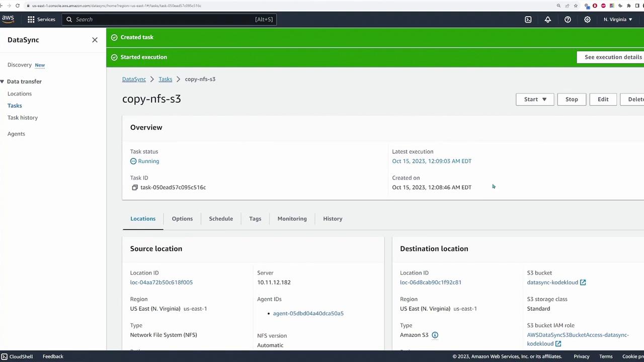Close the DataSync side navigation panel
644x362 pixels.
pos(95,40)
